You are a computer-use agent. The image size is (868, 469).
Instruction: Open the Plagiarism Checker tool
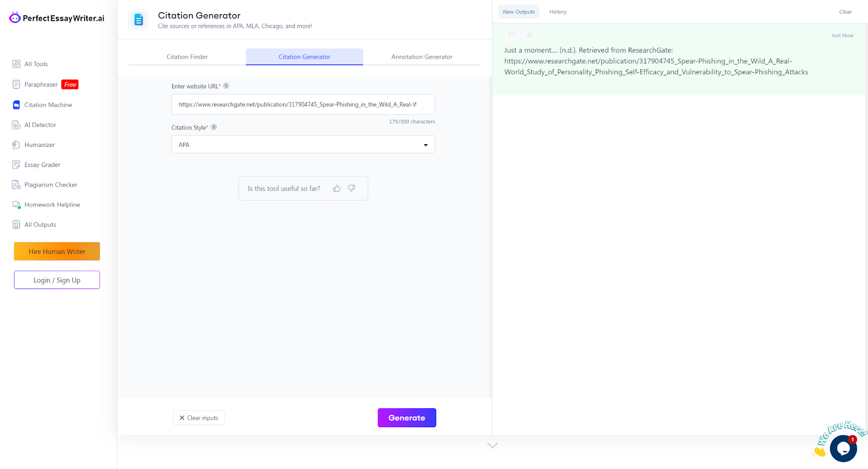click(x=50, y=185)
